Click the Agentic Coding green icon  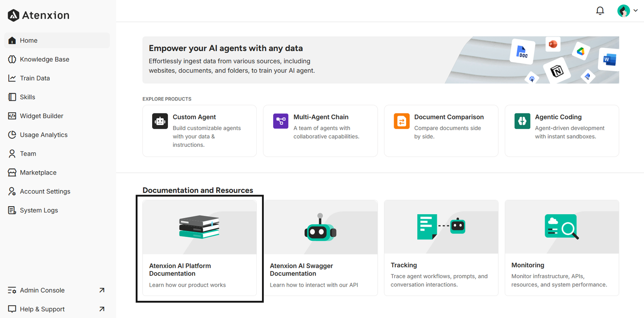[522, 121]
